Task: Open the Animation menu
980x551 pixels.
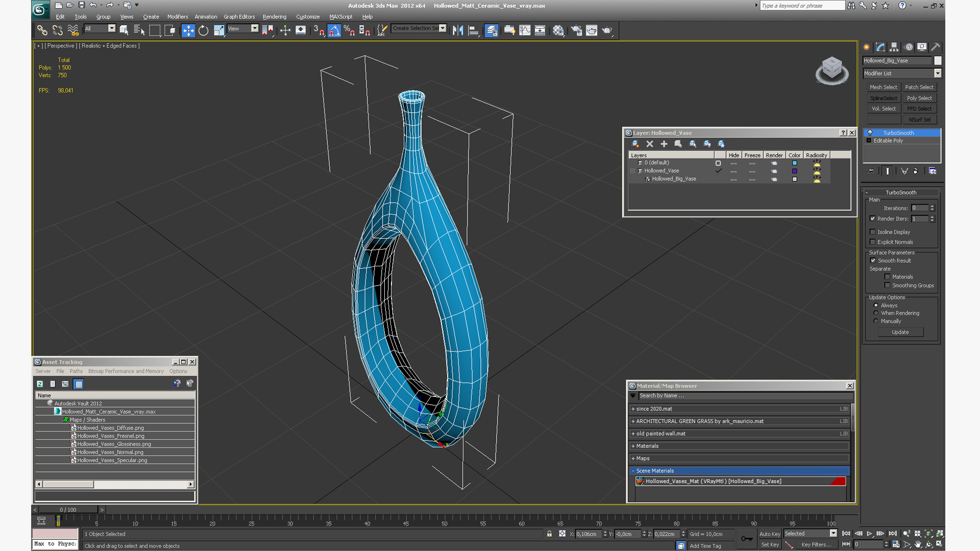Action: click(x=206, y=17)
